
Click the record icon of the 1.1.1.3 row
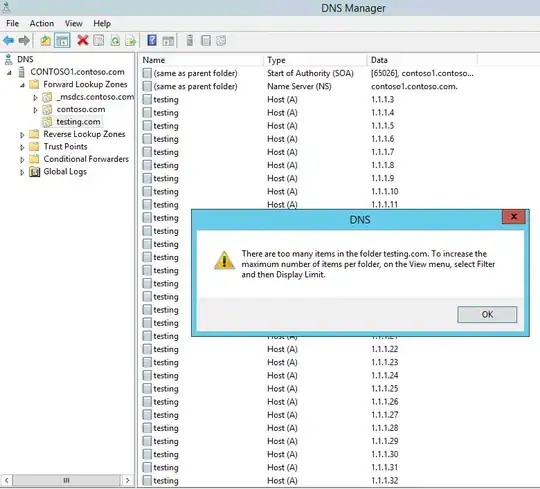click(x=147, y=100)
